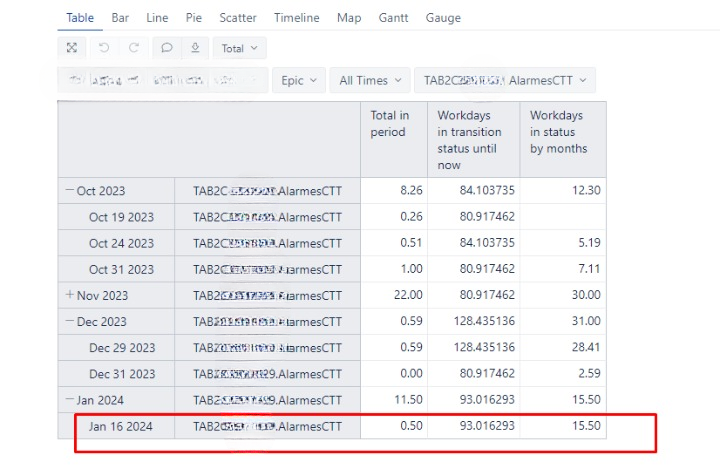Click the redo arrow icon

tap(134, 48)
